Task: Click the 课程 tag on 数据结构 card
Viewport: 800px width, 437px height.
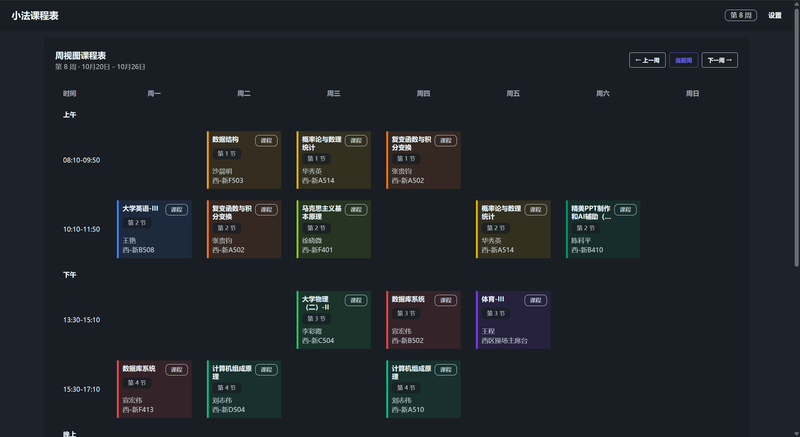Action: pyautogui.click(x=266, y=141)
